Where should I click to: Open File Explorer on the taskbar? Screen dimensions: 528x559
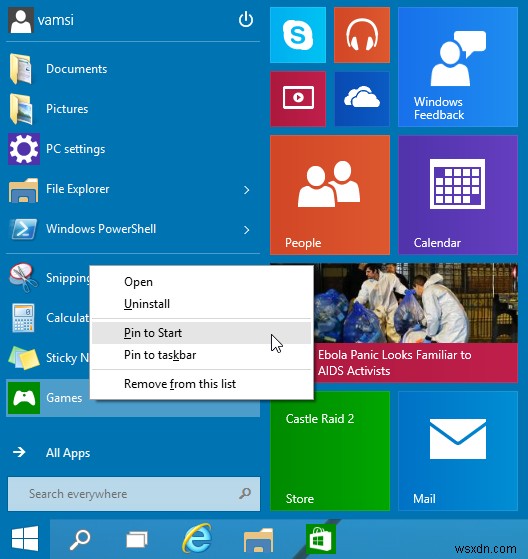[258, 539]
